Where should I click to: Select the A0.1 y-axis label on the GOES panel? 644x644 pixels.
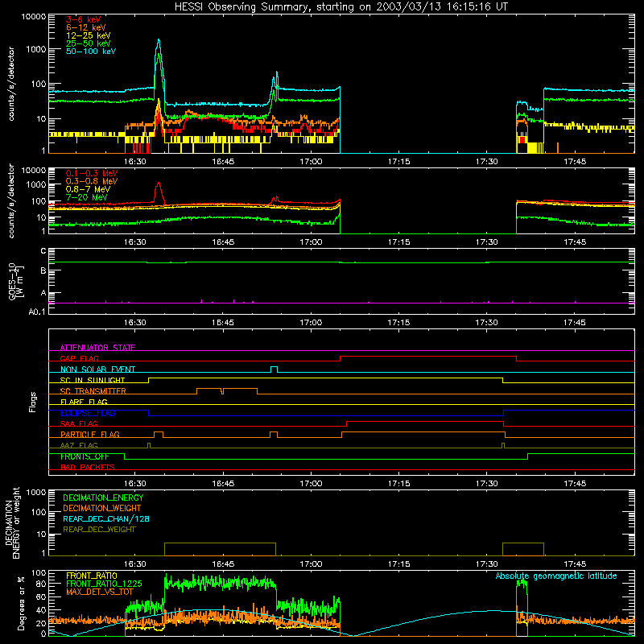[37, 312]
